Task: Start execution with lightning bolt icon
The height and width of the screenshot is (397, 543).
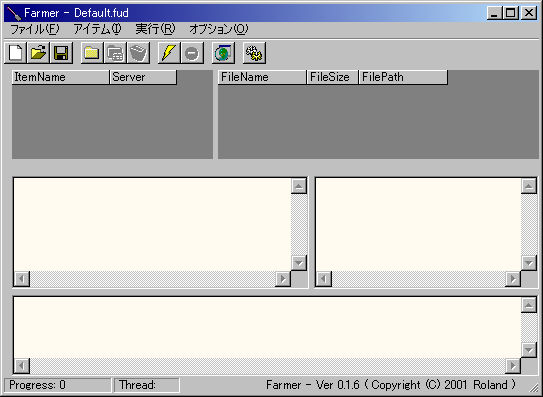Action: pos(169,53)
